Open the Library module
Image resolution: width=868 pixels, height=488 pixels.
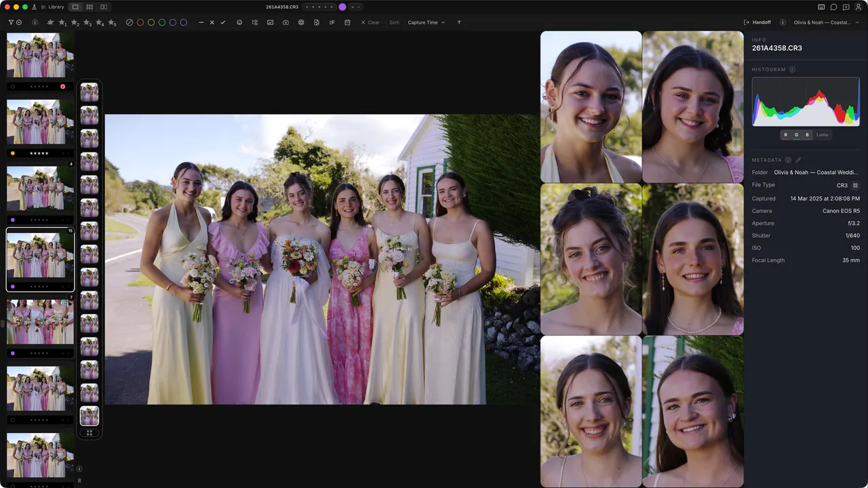click(x=52, y=7)
